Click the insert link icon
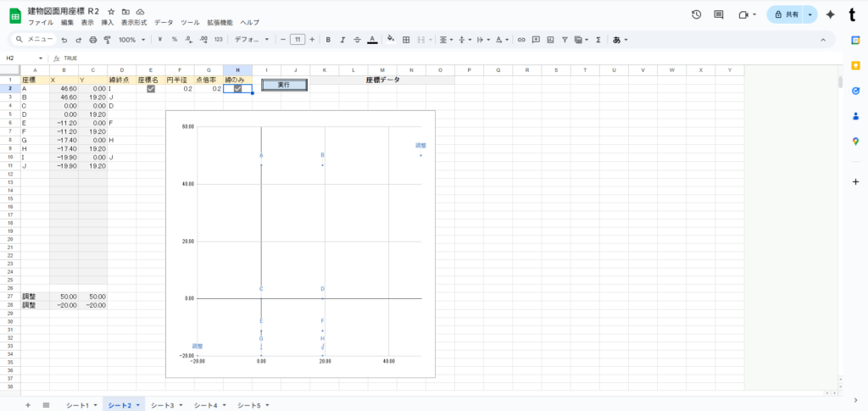This screenshot has height=411, width=868. pos(521,40)
